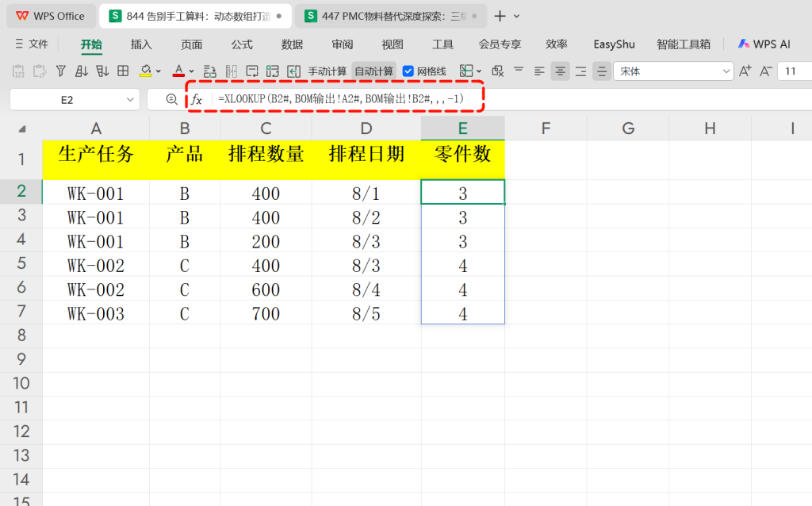Click the select-all corner triangle
Image resolution: width=812 pixels, height=506 pixels.
click(x=21, y=129)
